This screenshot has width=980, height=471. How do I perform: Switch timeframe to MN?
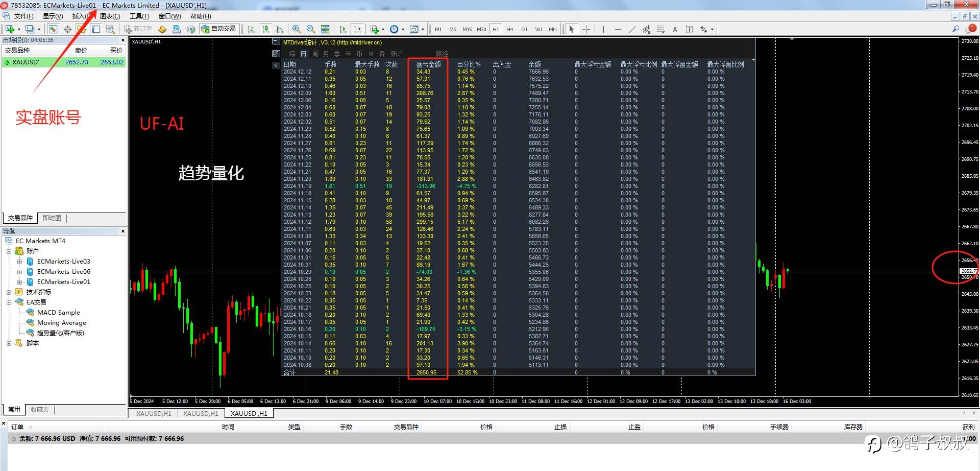(x=553, y=29)
